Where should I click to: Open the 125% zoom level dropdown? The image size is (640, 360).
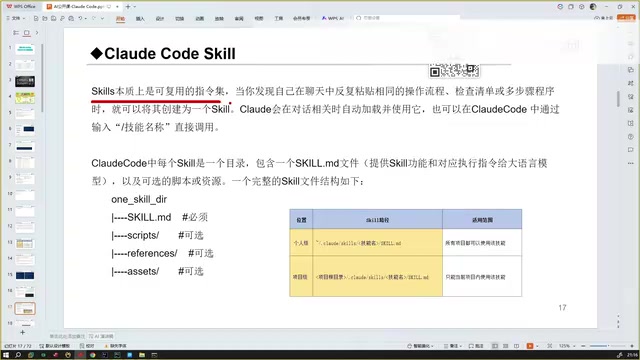567,346
